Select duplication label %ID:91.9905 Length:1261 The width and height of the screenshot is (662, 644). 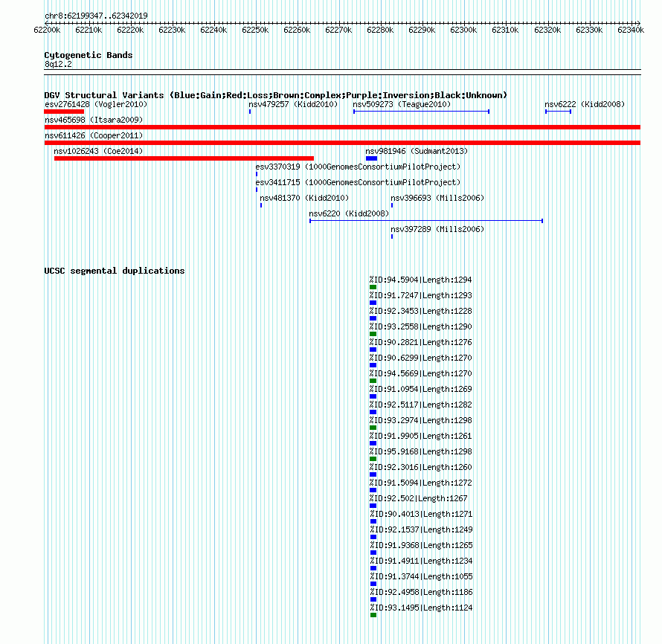point(420,436)
